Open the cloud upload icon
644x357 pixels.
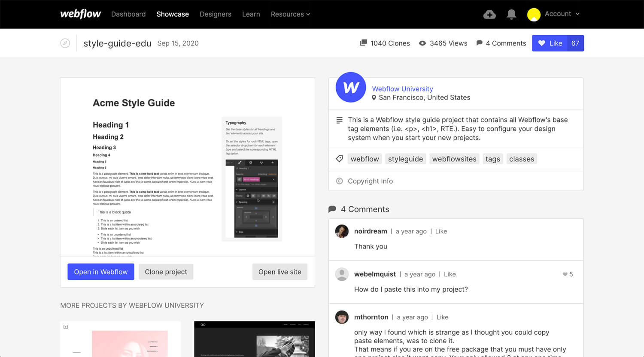489,15
